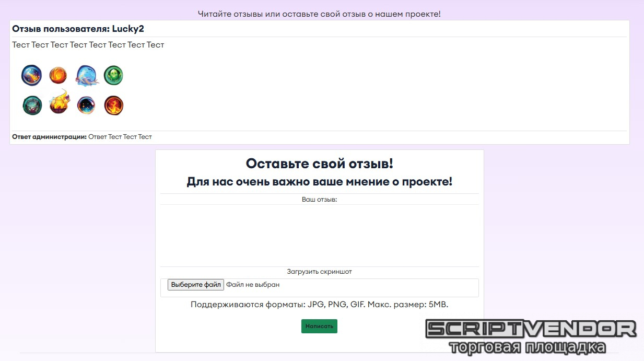Screen dimensions: 644x361
Task: Click the orange fire swirl orb icon
Action: tap(58, 76)
